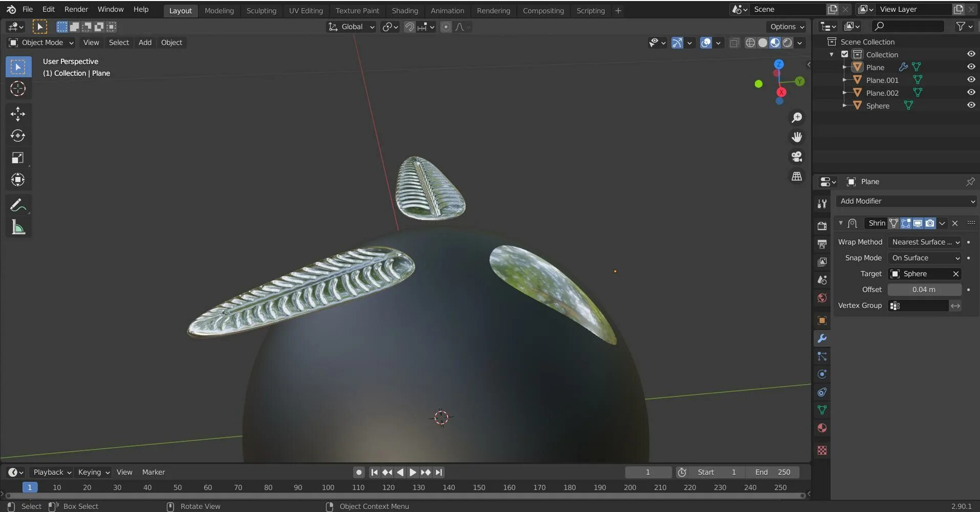Open the Output properties tab
This screenshot has height=512, width=980.
(x=822, y=244)
